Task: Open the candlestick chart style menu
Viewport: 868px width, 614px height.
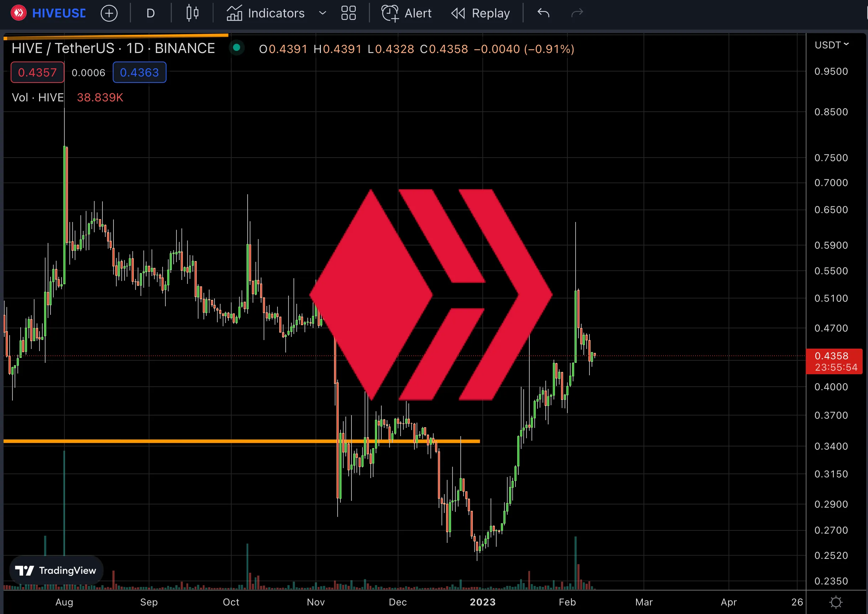Action: [x=192, y=13]
